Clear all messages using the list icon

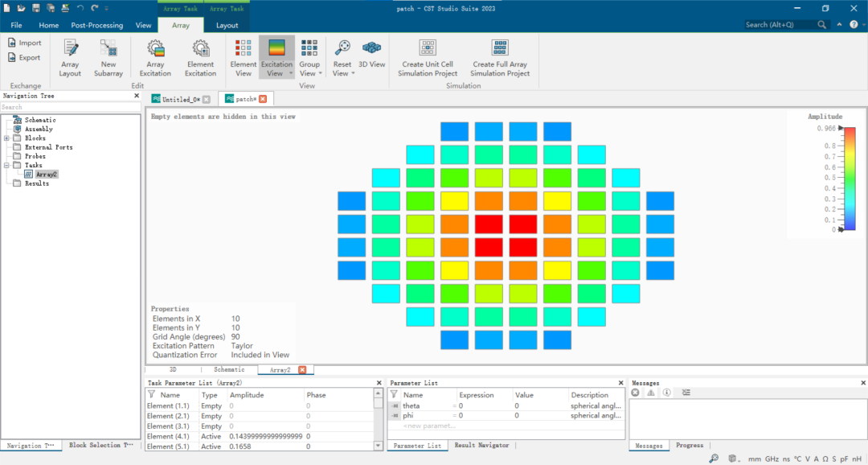click(686, 393)
